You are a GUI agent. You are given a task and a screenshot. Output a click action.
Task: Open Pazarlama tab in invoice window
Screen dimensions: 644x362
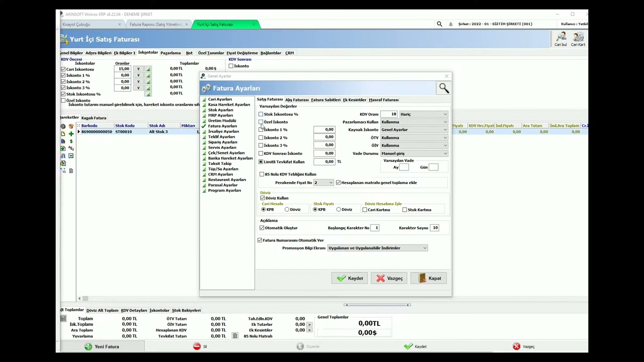(171, 53)
